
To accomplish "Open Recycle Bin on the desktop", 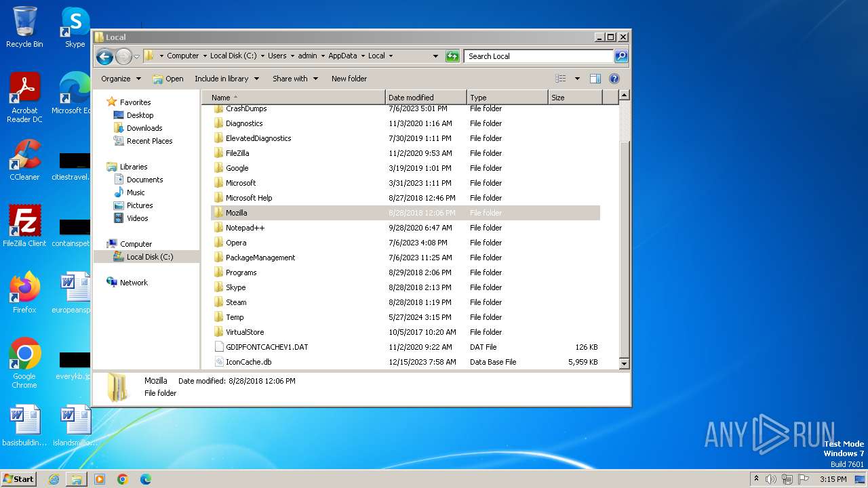I will (24, 27).
